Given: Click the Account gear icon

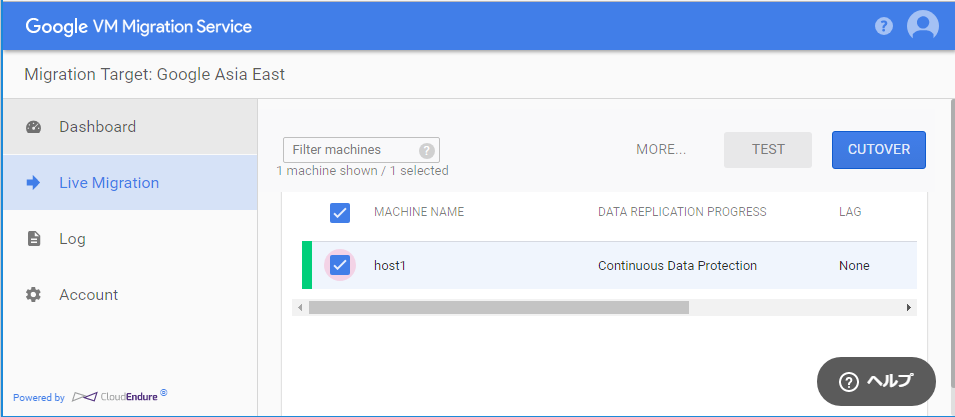Looking at the screenshot, I should 33,295.
